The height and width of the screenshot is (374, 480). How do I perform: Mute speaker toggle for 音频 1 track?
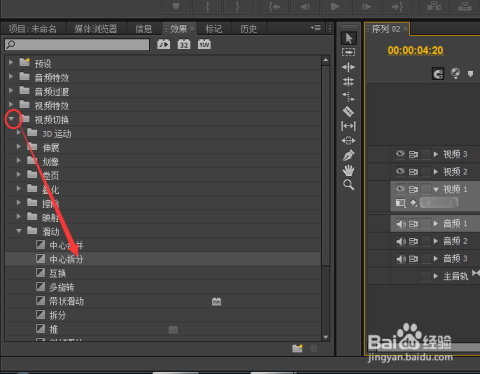point(401,224)
